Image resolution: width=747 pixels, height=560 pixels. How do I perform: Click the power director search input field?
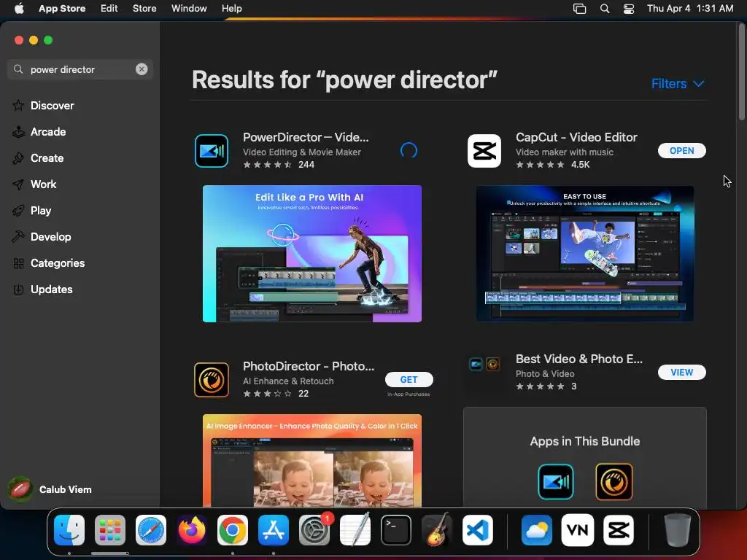tap(80, 69)
